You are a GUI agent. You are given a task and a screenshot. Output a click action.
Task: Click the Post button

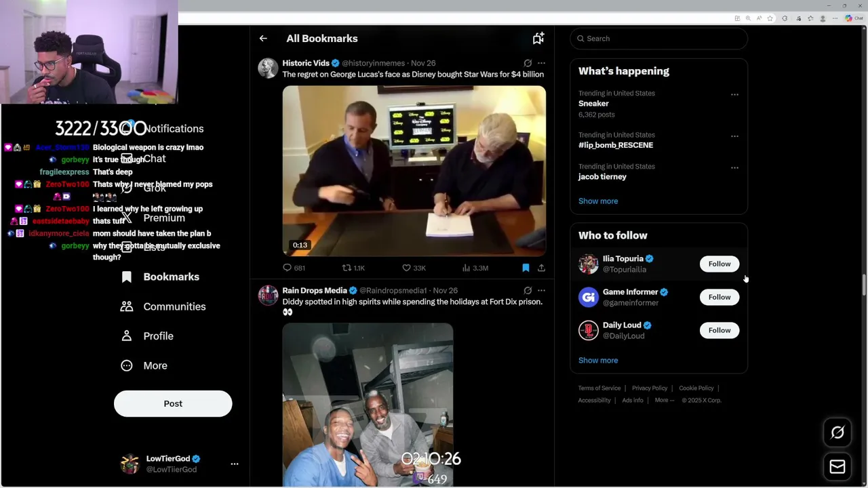pyautogui.click(x=173, y=403)
